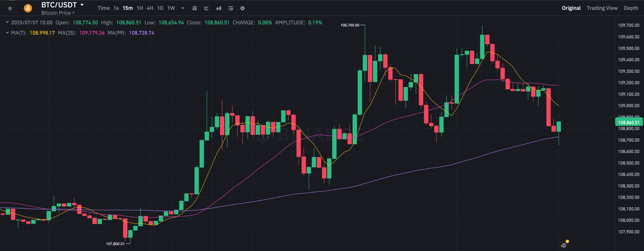
Task: Click the date 2025/07/07 10:00
Action: (32, 23)
